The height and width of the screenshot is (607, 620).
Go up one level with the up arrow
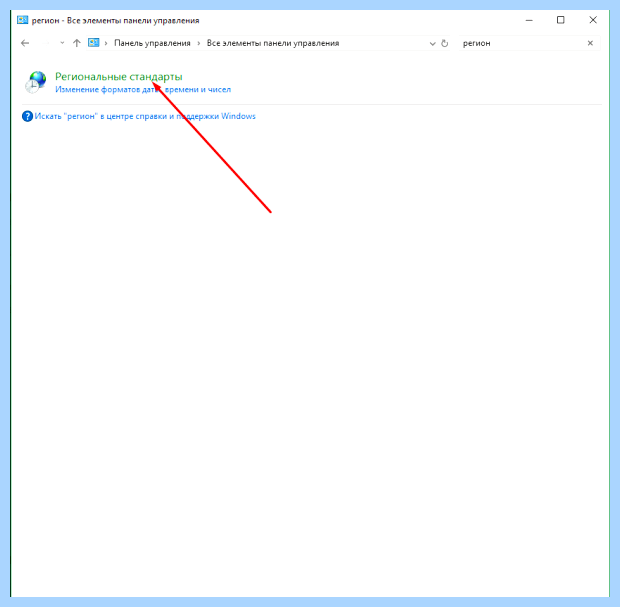point(76,43)
